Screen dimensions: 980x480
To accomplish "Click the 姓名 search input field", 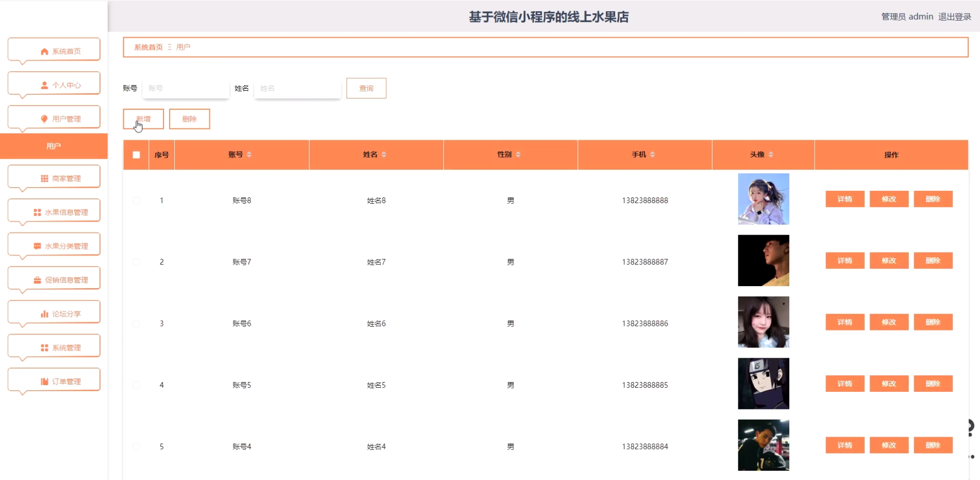I will pos(297,88).
